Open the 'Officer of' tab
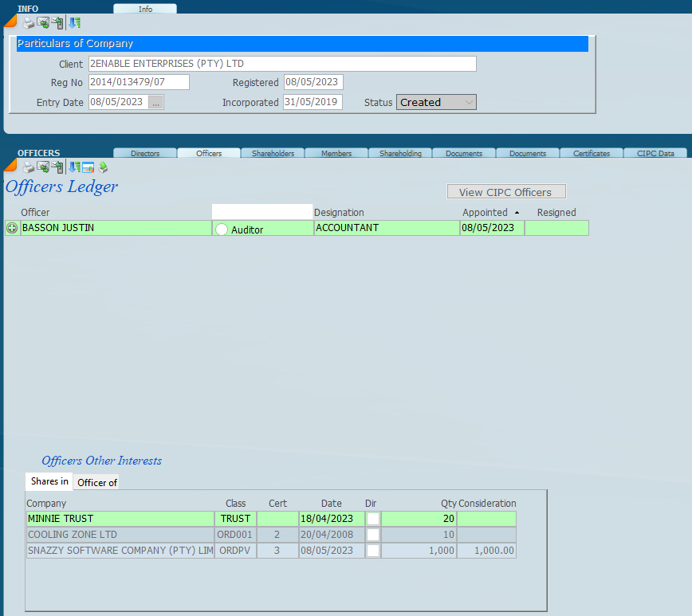The image size is (692, 616). tap(97, 482)
